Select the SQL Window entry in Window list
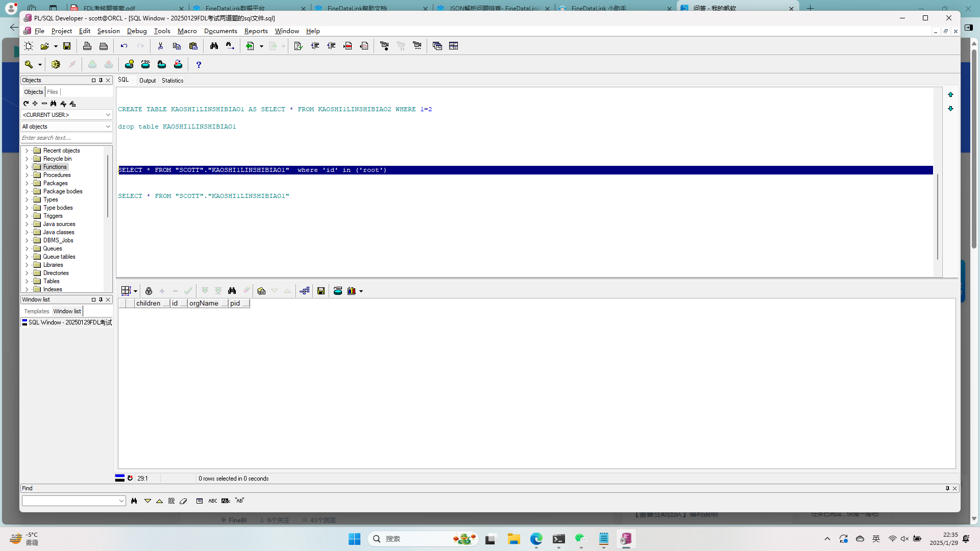 (x=67, y=322)
